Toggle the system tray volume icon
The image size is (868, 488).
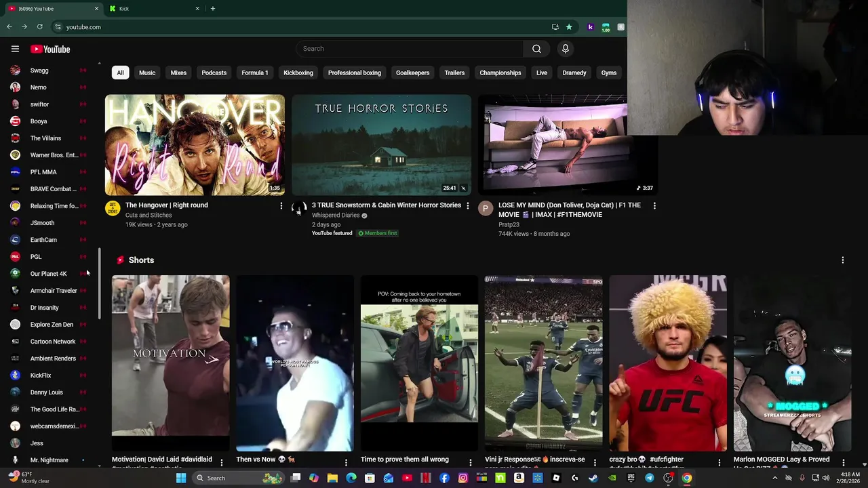pos(825,478)
